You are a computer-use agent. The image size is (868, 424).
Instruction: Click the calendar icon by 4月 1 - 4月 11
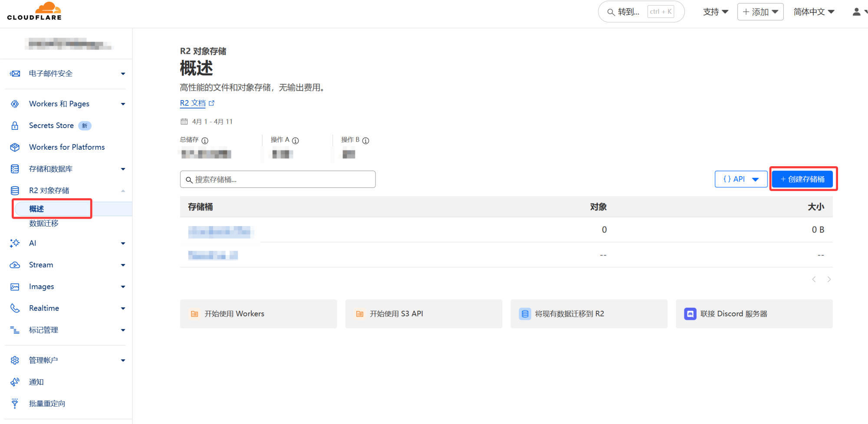184,122
